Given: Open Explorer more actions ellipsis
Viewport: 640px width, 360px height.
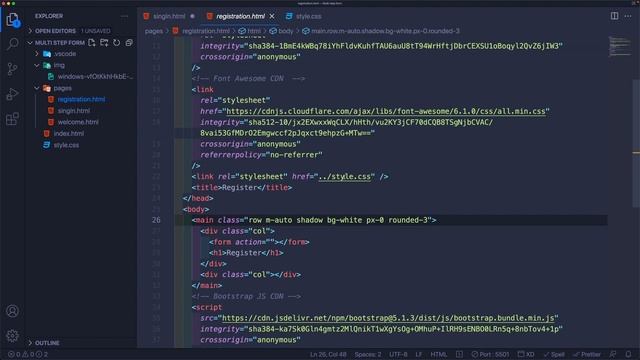Looking at the screenshot, I should coord(124,16).
